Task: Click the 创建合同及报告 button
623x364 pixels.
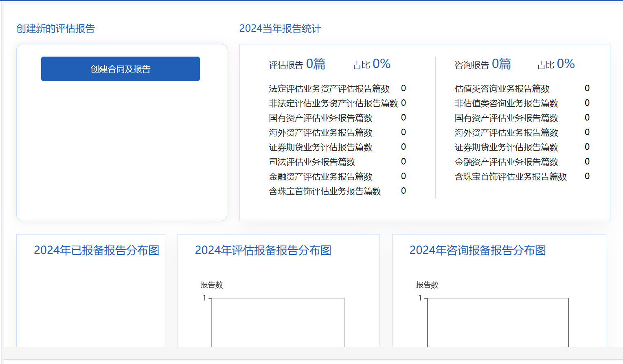Action: [x=120, y=69]
